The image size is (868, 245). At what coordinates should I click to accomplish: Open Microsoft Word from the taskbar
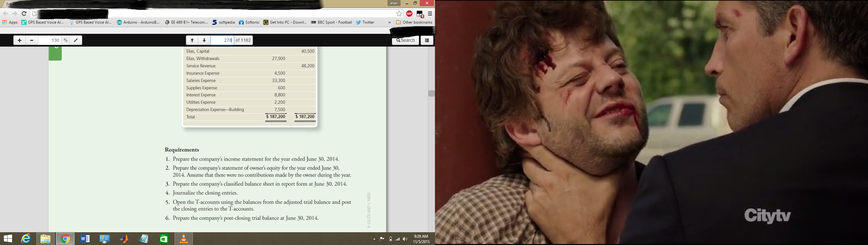(85, 239)
